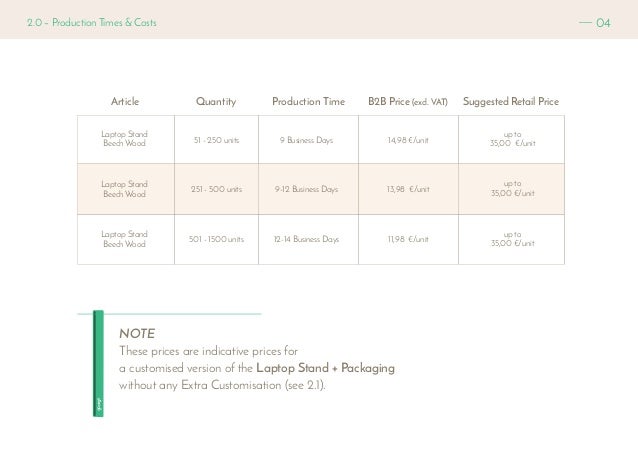This screenshot has height=450, width=638.
Task: Select the '51 - 250 units' cell
Action: tap(216, 141)
